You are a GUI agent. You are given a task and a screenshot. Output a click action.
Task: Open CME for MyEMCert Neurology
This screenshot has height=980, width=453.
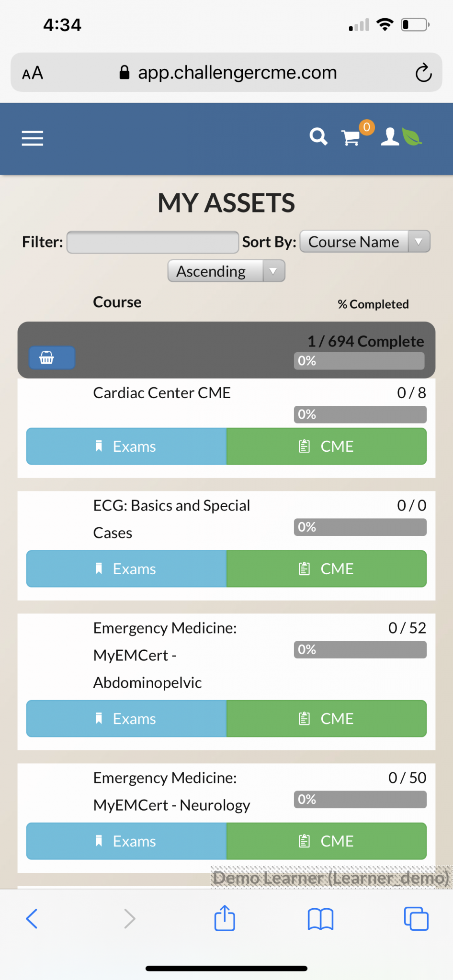pyautogui.click(x=327, y=841)
